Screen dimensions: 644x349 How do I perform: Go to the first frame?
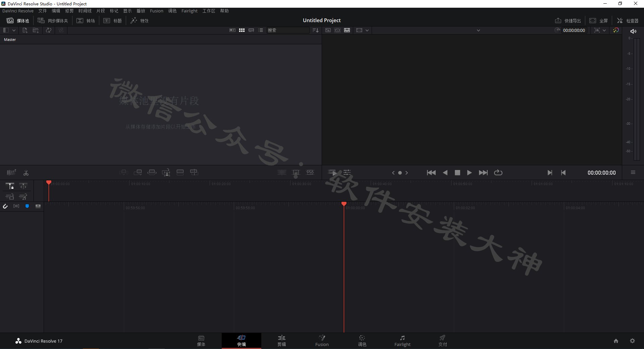click(x=431, y=173)
